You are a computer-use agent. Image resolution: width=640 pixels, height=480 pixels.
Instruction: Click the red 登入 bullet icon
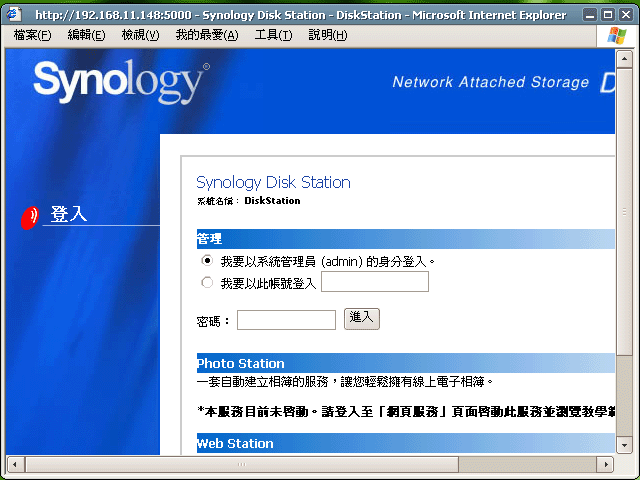click(29, 218)
